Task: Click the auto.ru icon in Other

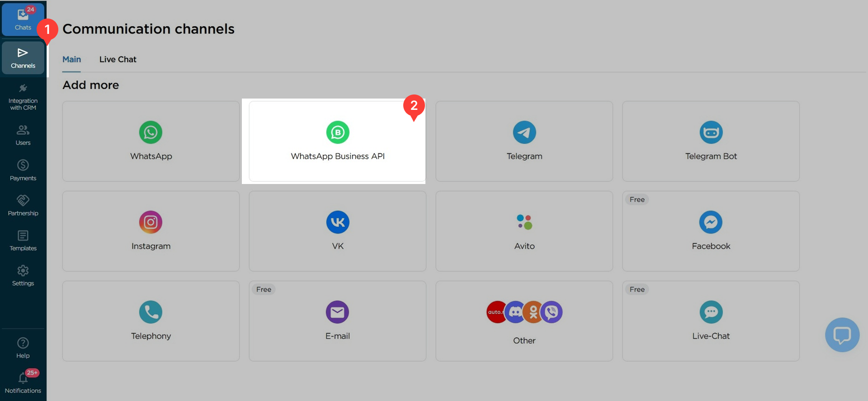Action: [495, 312]
